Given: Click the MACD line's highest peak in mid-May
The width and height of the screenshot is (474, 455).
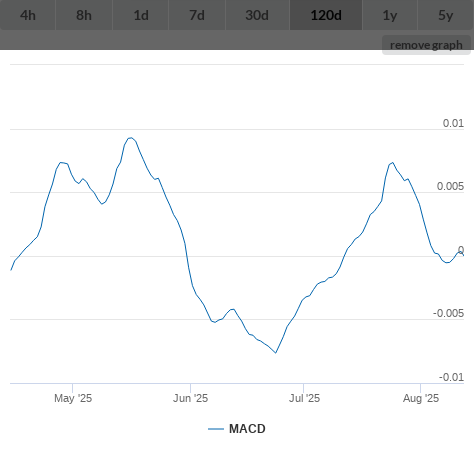Looking at the screenshot, I should [131, 138].
